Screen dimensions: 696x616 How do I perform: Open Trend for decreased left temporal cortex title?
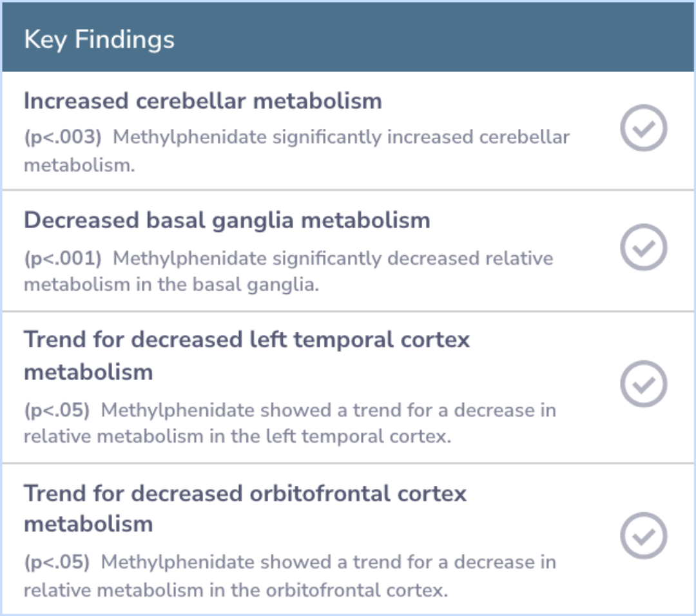247,356
